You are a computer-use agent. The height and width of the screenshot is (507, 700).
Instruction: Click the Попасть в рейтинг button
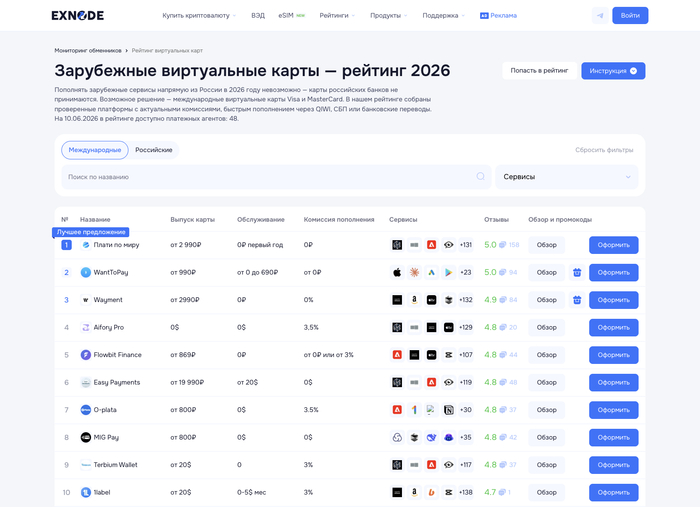[539, 71]
